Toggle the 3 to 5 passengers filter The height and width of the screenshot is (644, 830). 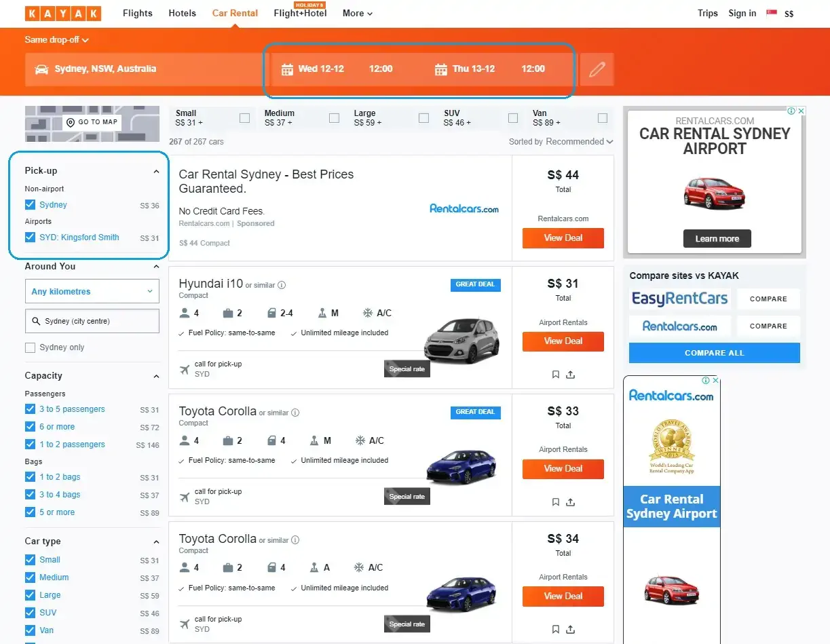[30, 409]
